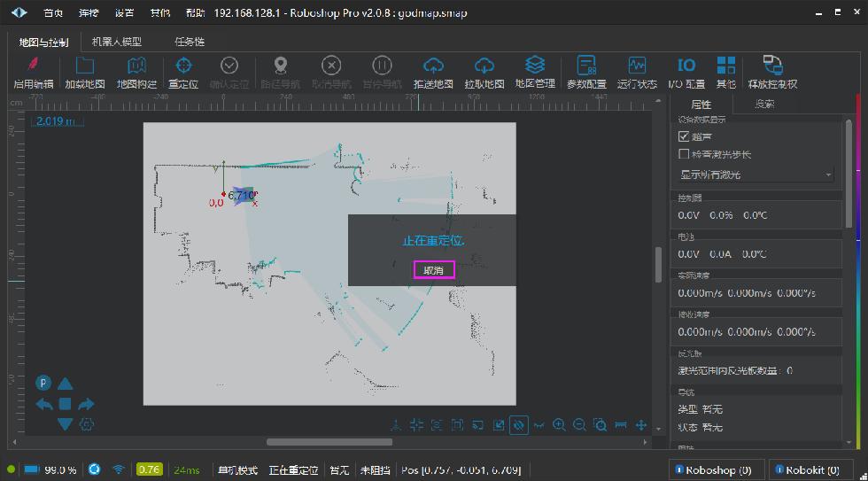Click the green status dot at bottom left
The width and height of the screenshot is (868, 481).
(x=11, y=469)
